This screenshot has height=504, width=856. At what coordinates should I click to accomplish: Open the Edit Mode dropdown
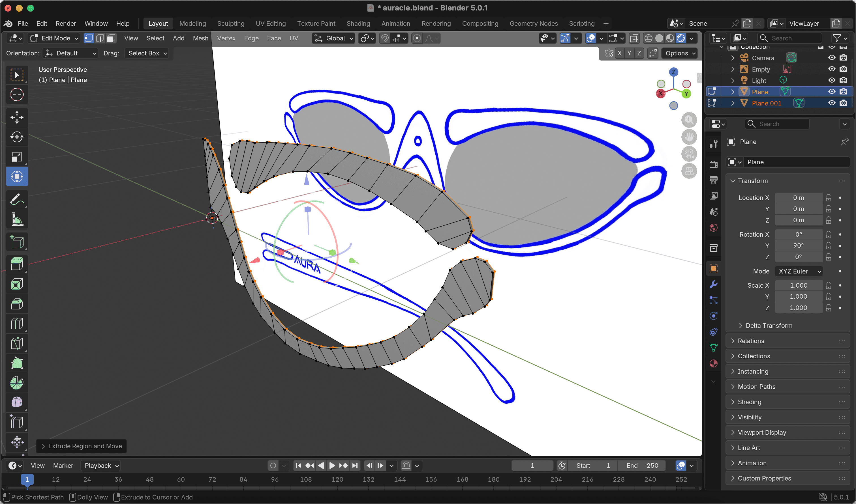pyautogui.click(x=54, y=38)
